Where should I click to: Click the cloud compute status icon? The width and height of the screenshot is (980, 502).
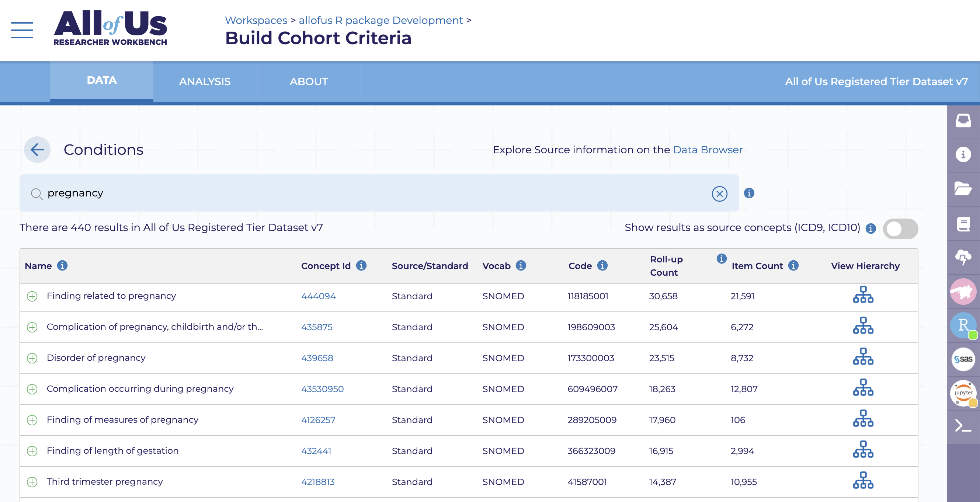tap(963, 257)
